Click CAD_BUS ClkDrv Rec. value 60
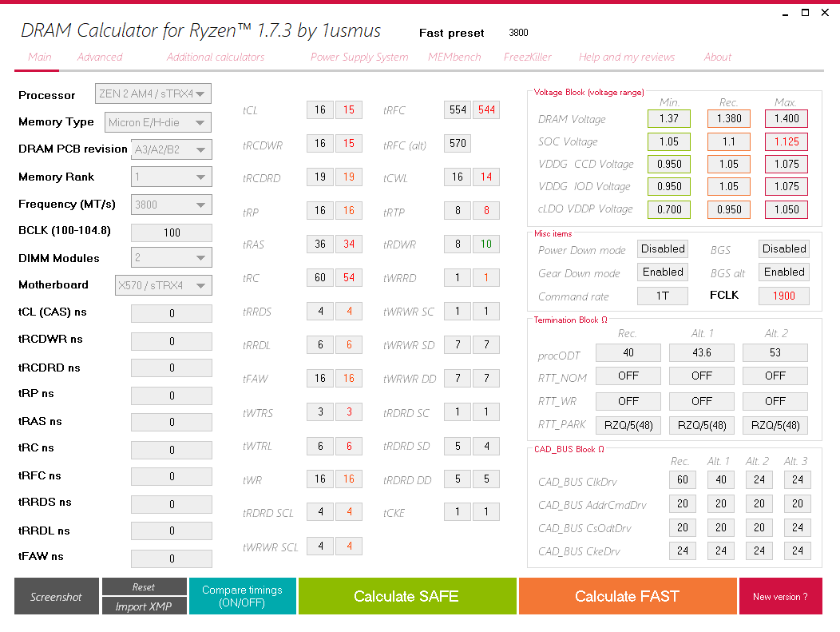This screenshot has height=632, width=840. click(x=683, y=479)
